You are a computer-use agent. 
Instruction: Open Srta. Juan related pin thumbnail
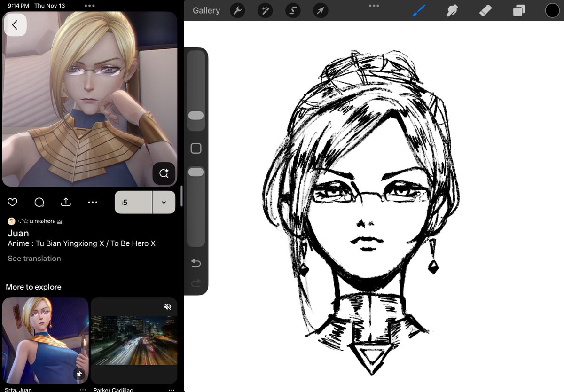point(45,341)
